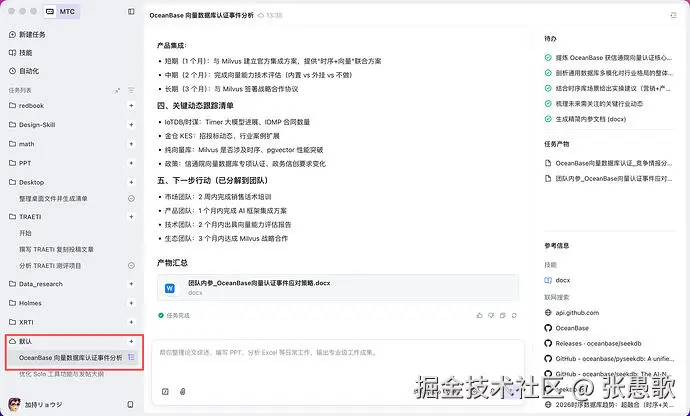This screenshot has width=690, height=416.
Task: Open the Design-Skill folder
Action: pyautogui.click(x=32, y=125)
